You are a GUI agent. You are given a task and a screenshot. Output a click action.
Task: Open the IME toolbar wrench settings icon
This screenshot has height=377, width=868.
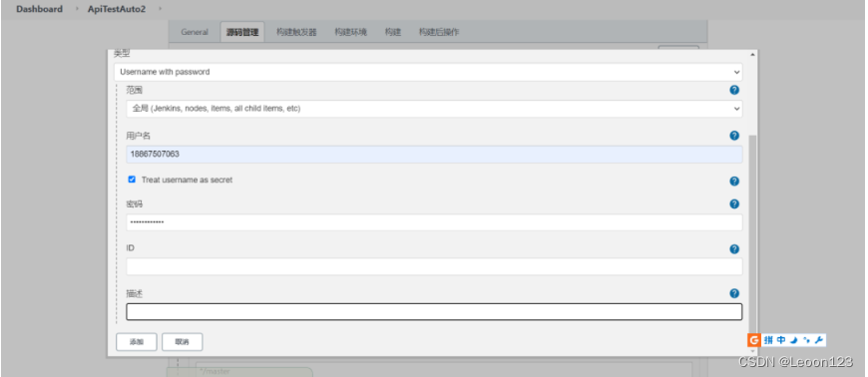[x=819, y=340]
